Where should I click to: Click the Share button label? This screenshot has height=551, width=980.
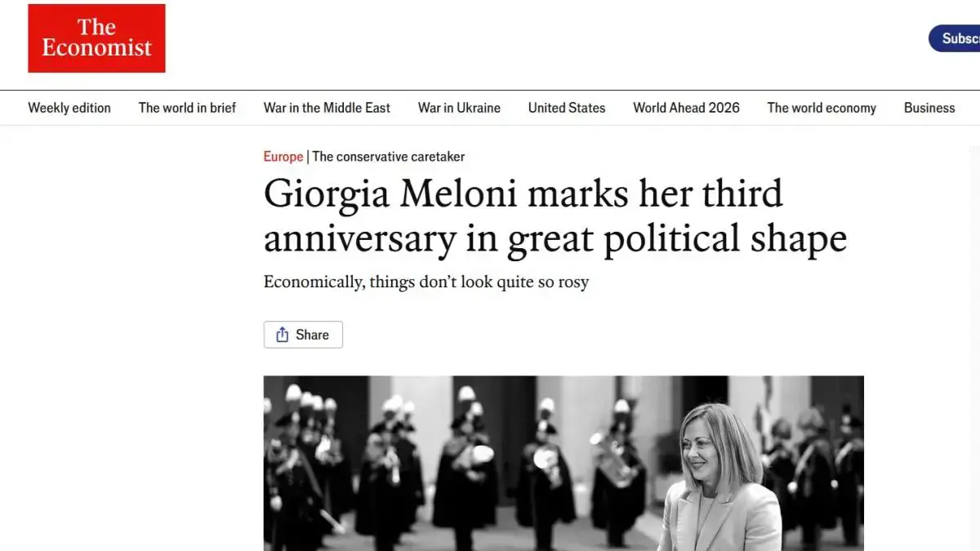(x=313, y=335)
